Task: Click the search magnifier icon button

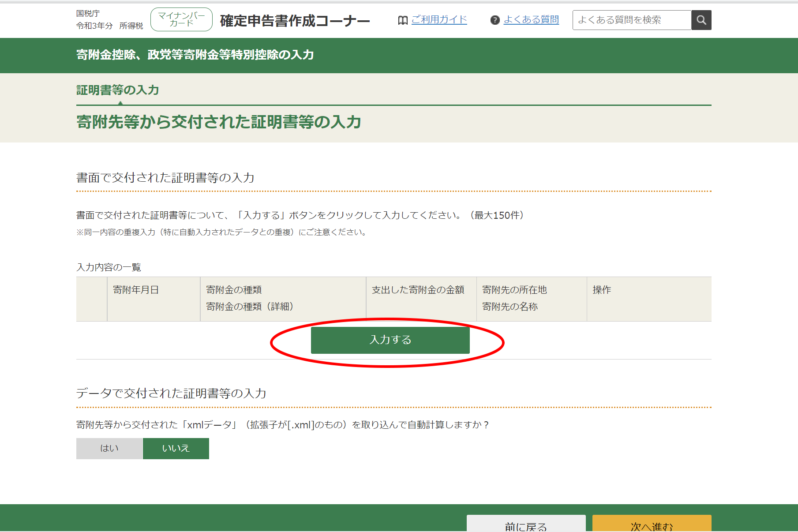Action: pyautogui.click(x=701, y=20)
